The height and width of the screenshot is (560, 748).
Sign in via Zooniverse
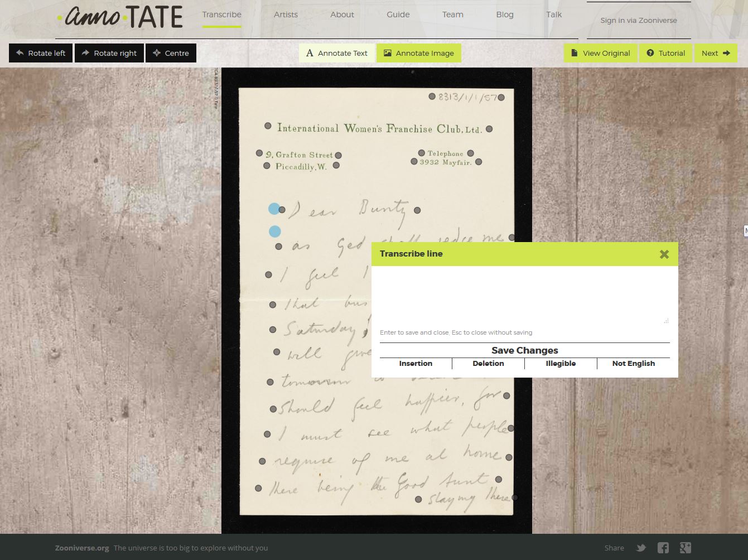click(x=638, y=20)
